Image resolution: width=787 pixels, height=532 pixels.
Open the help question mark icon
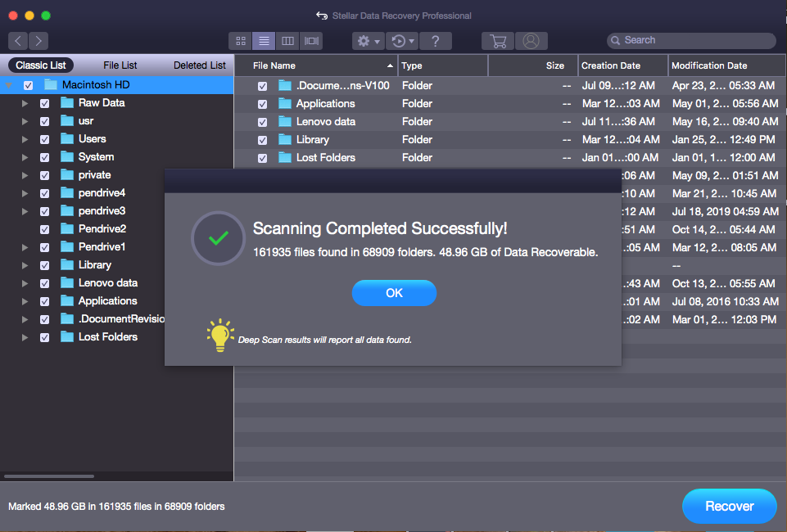(x=436, y=41)
